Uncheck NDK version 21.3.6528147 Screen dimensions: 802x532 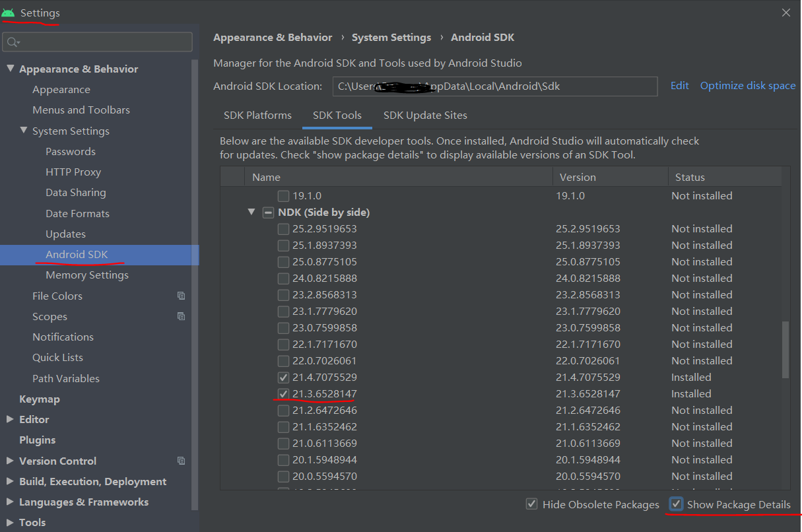283,394
